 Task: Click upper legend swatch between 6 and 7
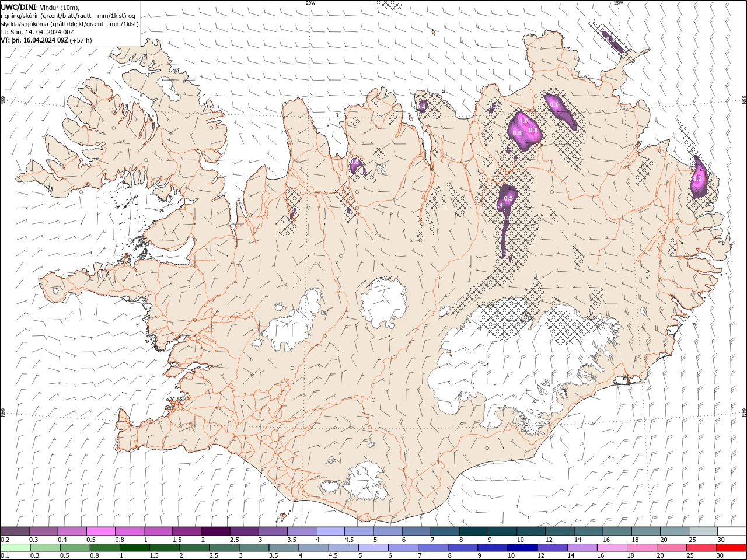point(416,531)
